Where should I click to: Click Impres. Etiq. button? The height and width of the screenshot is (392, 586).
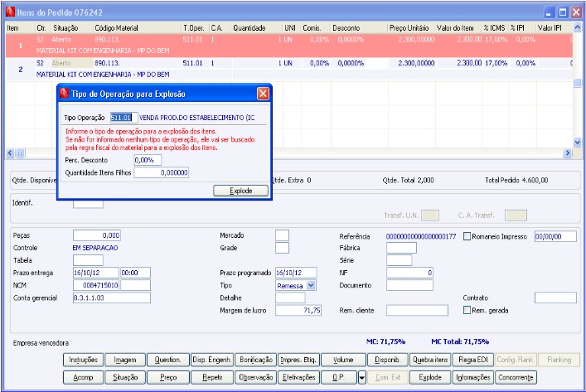coord(298,360)
